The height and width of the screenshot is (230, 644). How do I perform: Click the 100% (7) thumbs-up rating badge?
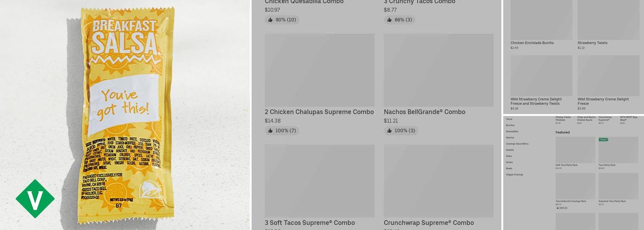click(282, 131)
